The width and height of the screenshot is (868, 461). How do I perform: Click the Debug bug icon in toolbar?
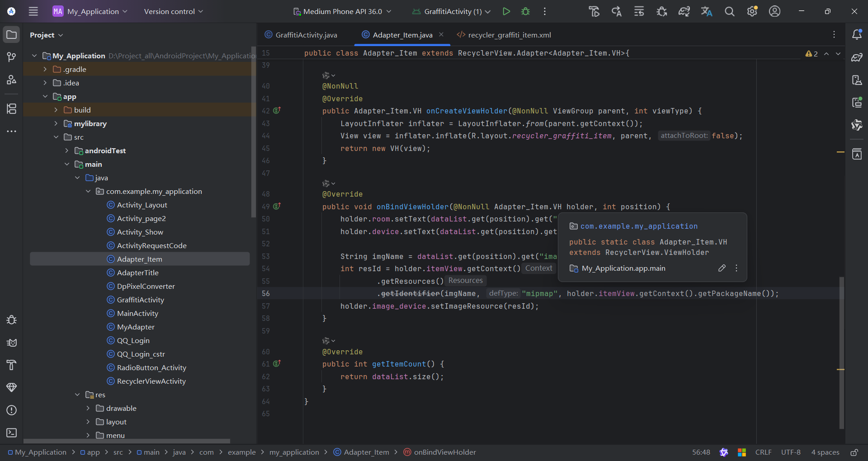[525, 11]
